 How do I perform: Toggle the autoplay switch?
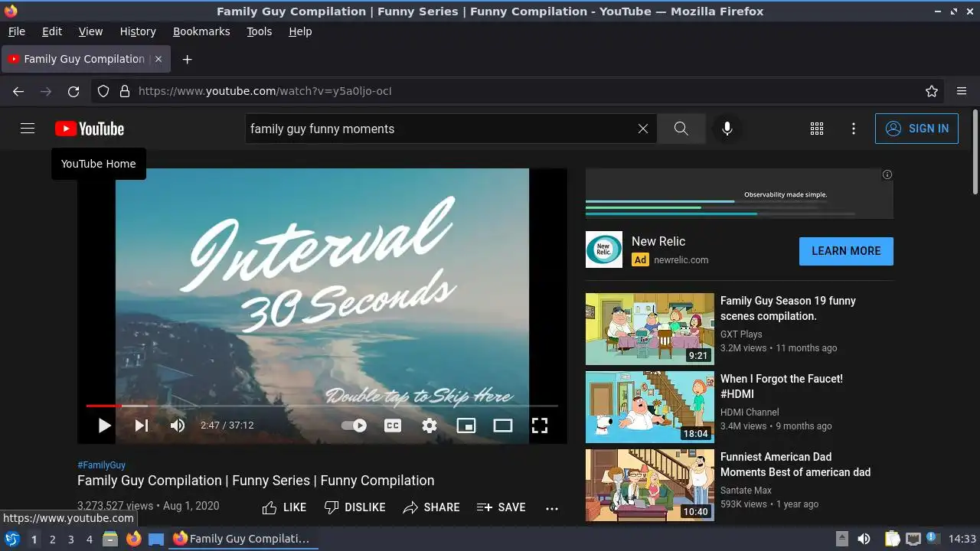[x=354, y=425]
